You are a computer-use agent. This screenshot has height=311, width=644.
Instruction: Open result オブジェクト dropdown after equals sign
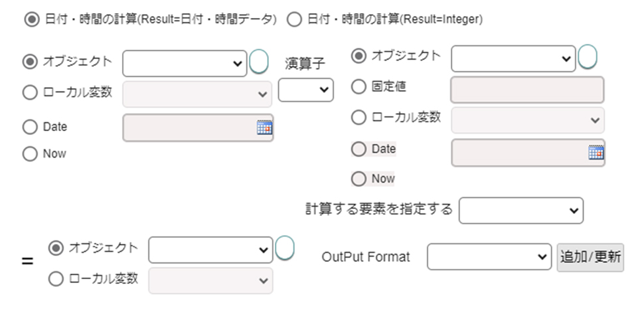coord(210,250)
